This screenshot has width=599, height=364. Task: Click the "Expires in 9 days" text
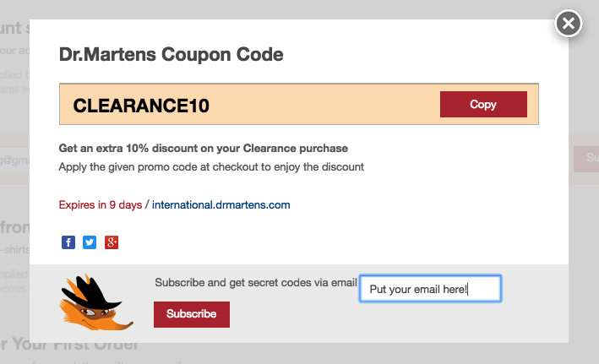tap(100, 204)
